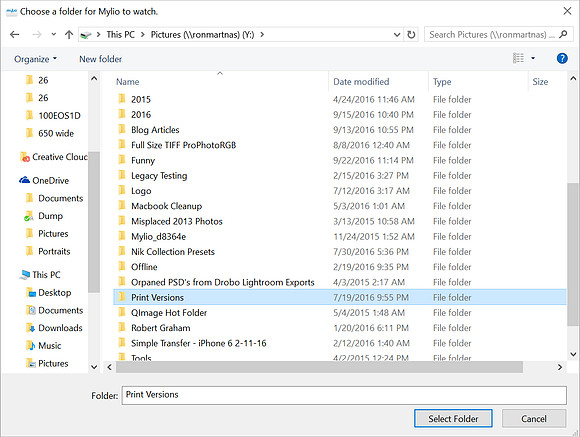
Task: Sort by the Size column header
Action: click(540, 82)
